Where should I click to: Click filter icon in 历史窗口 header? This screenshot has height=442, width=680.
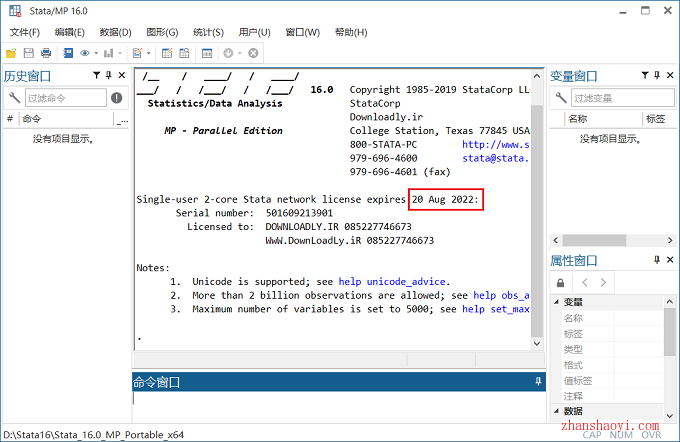[x=97, y=75]
